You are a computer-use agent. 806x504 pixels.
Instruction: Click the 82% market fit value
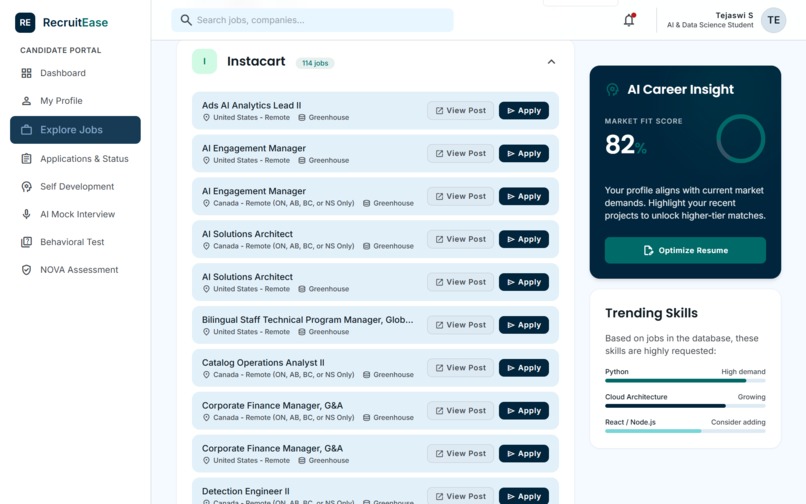click(x=626, y=145)
